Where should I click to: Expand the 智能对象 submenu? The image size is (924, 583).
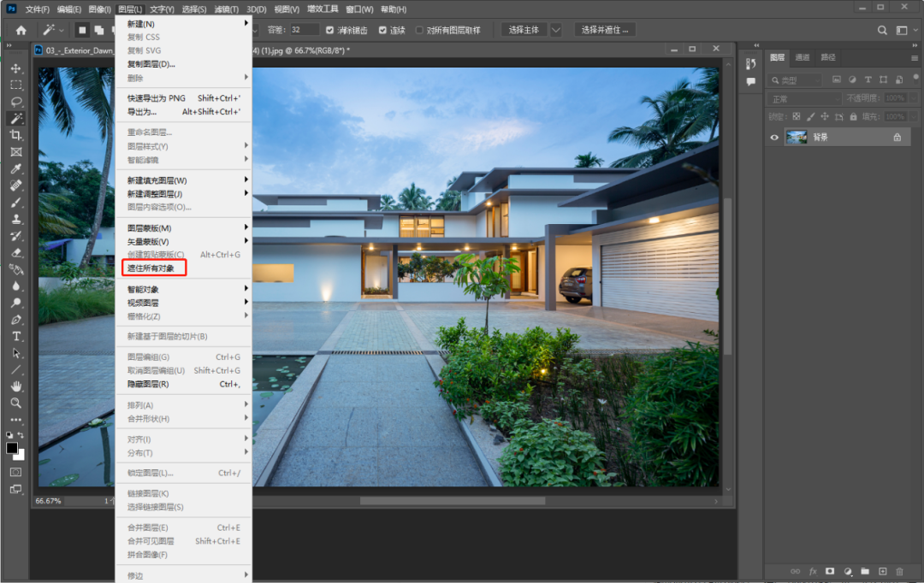(x=184, y=289)
